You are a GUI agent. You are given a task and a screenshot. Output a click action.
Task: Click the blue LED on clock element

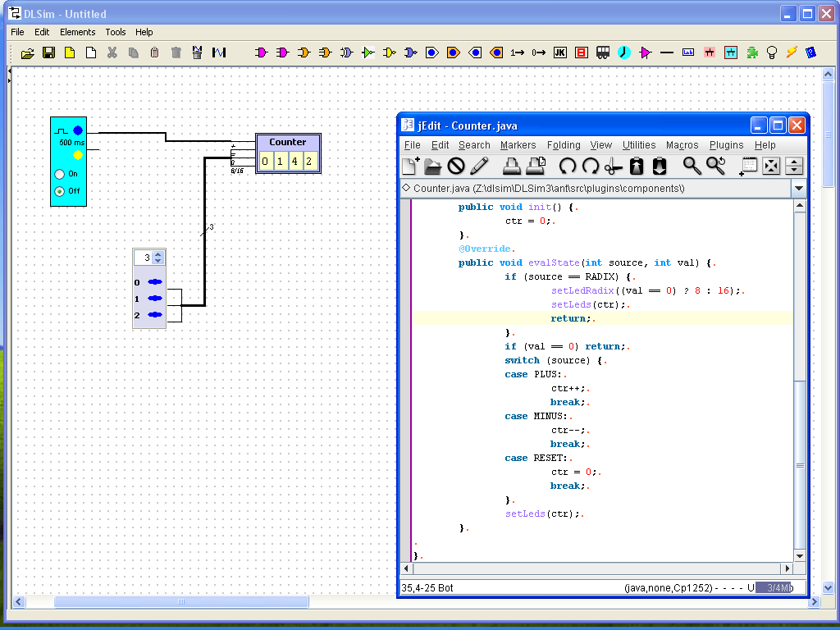pos(78,130)
